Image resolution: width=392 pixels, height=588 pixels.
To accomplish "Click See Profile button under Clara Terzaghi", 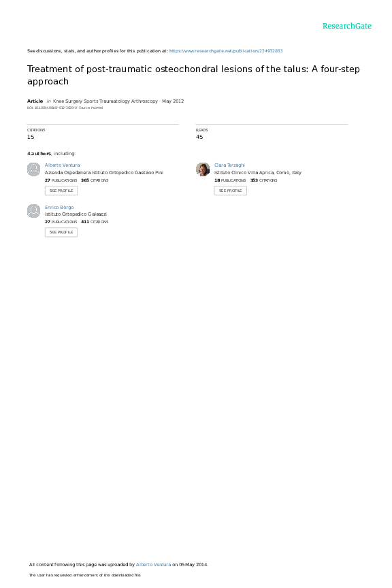I will (x=230, y=191).
